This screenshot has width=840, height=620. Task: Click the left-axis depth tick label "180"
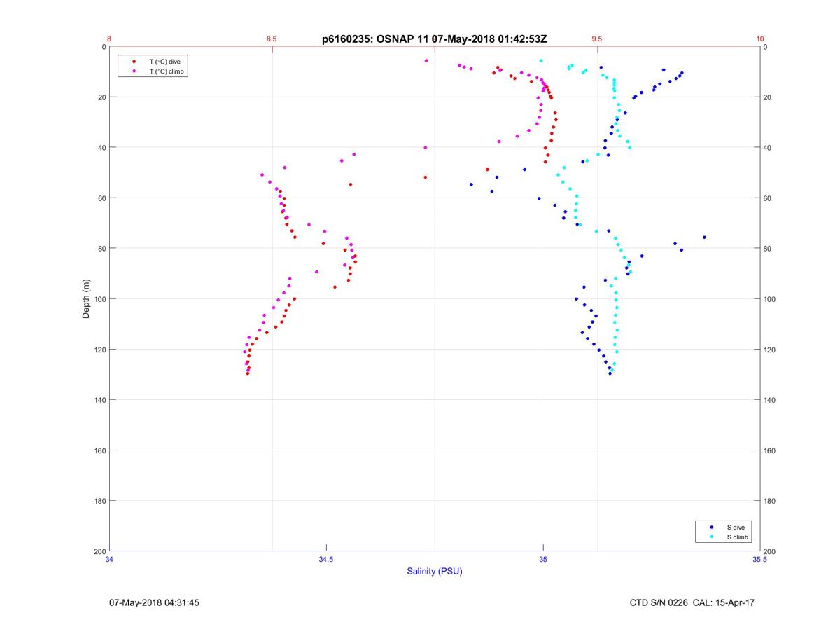click(x=99, y=501)
